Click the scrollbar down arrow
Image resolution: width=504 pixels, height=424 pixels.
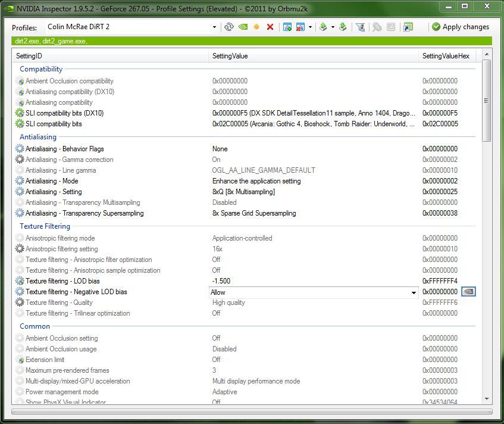487,399
